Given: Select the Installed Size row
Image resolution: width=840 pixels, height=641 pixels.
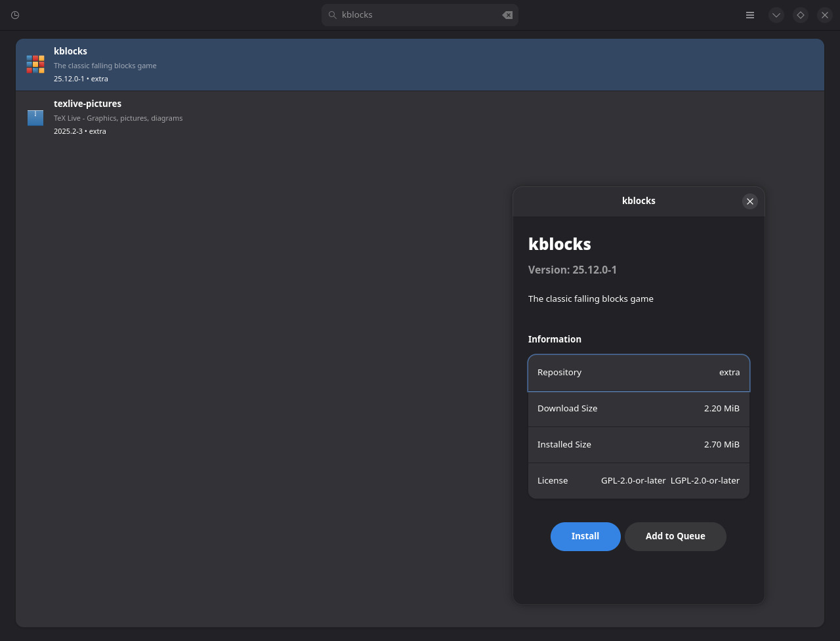Looking at the screenshot, I should pos(639,445).
